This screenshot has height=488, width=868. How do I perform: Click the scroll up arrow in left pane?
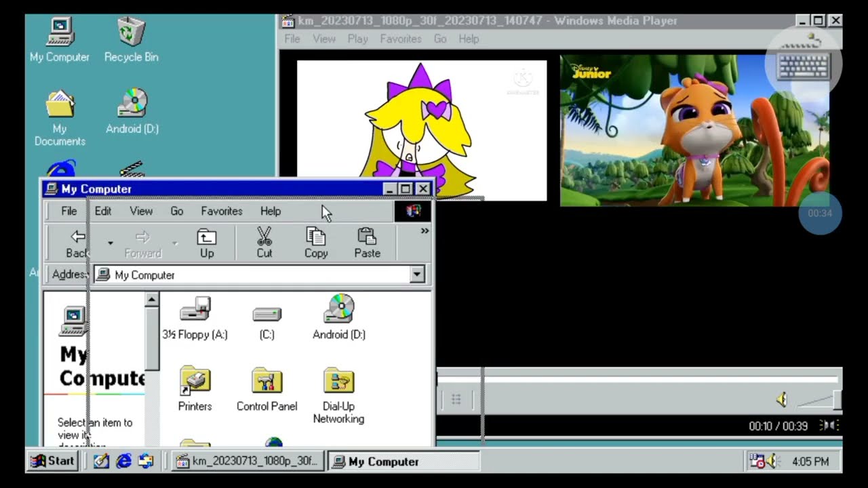(152, 299)
